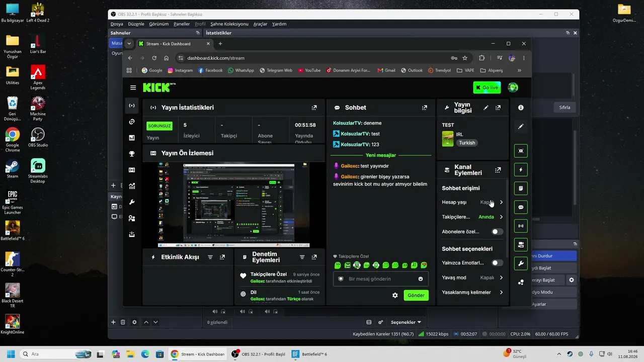Open Chrome extensions puzzle icon
The width and height of the screenshot is (644, 362).
point(481,58)
